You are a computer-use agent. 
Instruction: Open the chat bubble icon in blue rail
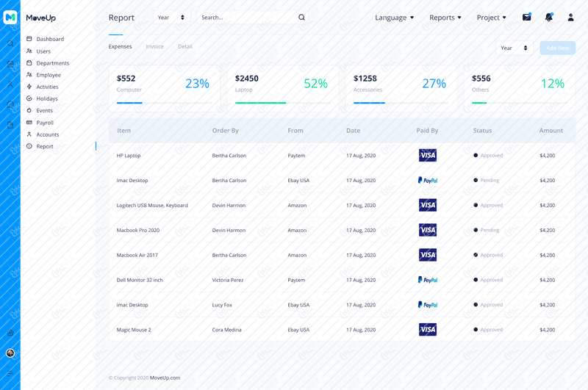(x=10, y=104)
